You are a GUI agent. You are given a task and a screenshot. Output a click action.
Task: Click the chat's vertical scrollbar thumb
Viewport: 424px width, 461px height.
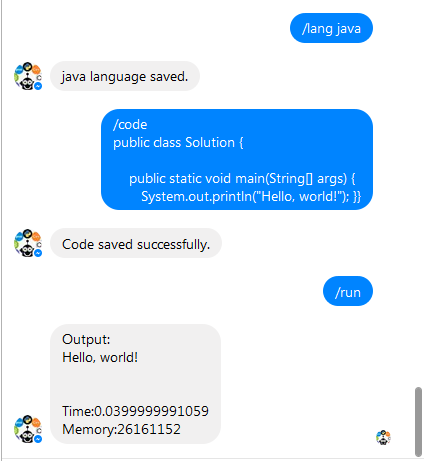tap(418, 421)
